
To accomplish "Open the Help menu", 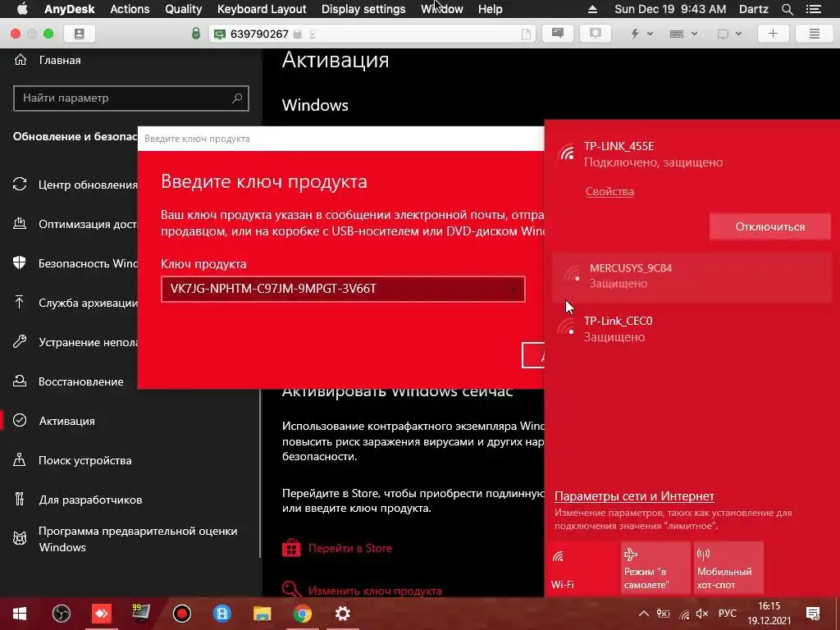I will tap(491, 9).
